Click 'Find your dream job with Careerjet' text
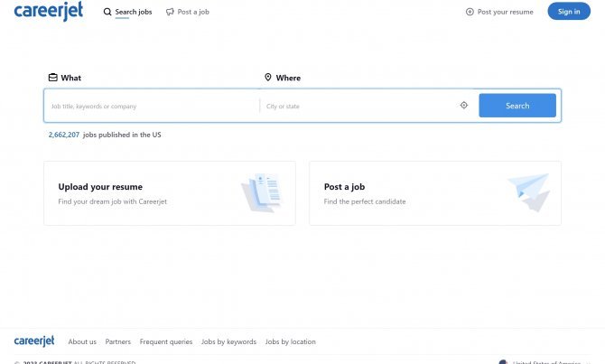 click(112, 201)
